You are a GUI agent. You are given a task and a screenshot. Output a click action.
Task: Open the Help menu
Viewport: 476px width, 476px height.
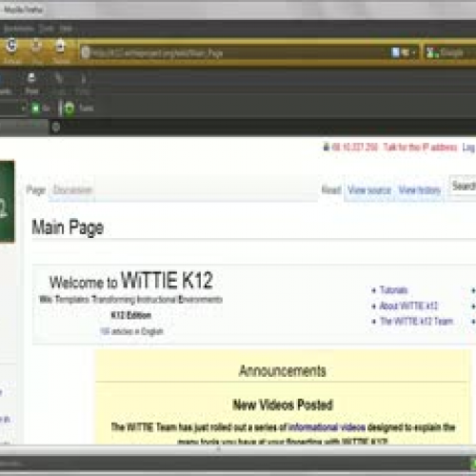click(66, 29)
